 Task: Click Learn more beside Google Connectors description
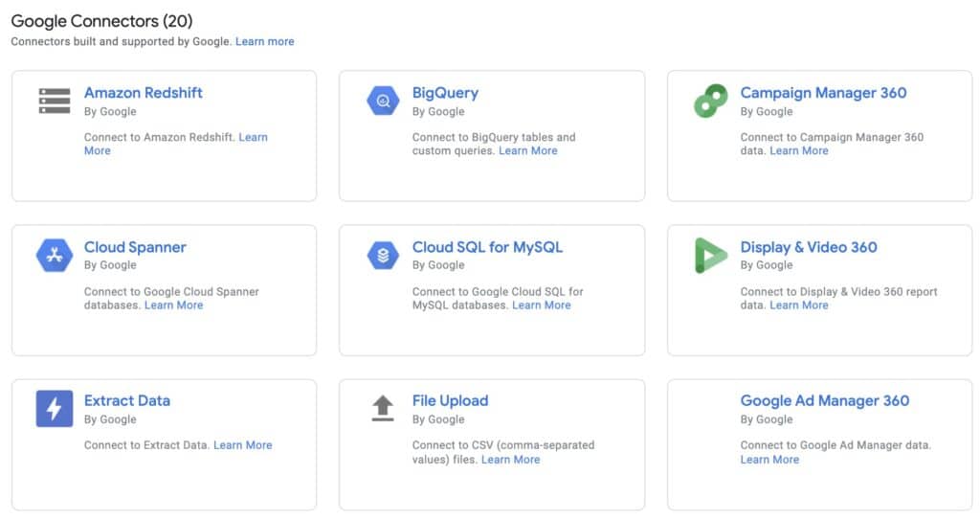tap(265, 41)
